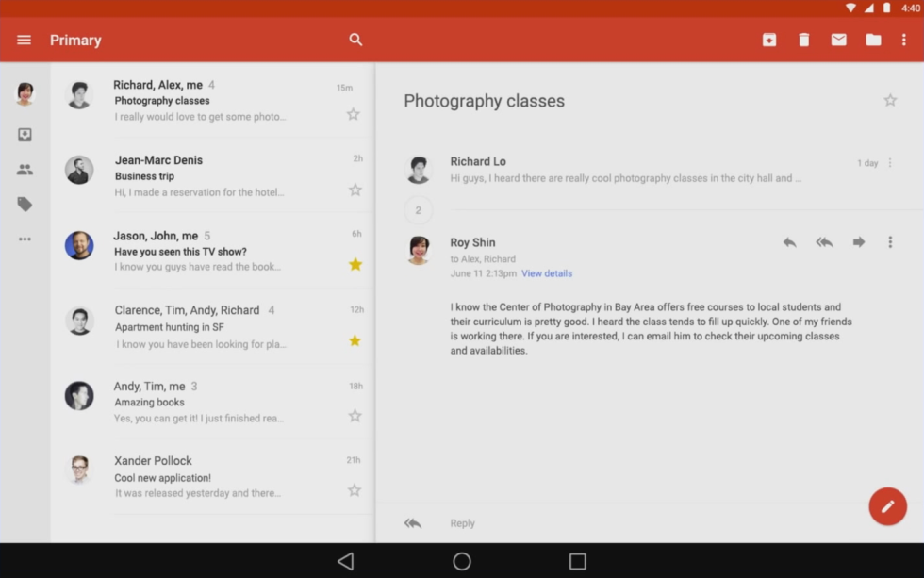This screenshot has width=924, height=578.
Task: Move the conversation using the folder icon
Action: coord(873,40)
